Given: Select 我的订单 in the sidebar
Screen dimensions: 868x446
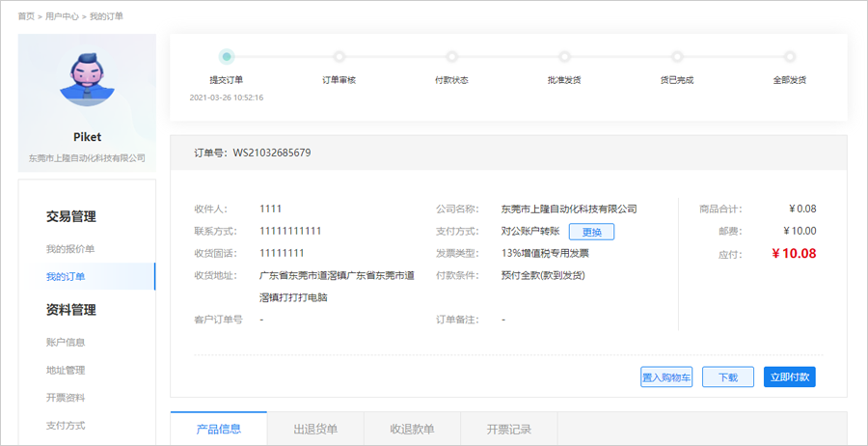Looking at the screenshot, I should 66,277.
